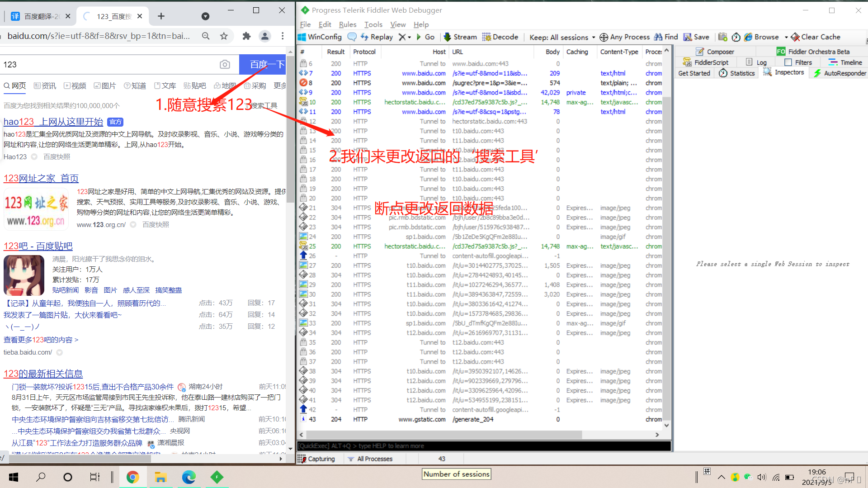Open a new Chrome tab with plus button
The image size is (868, 488).
161,16
